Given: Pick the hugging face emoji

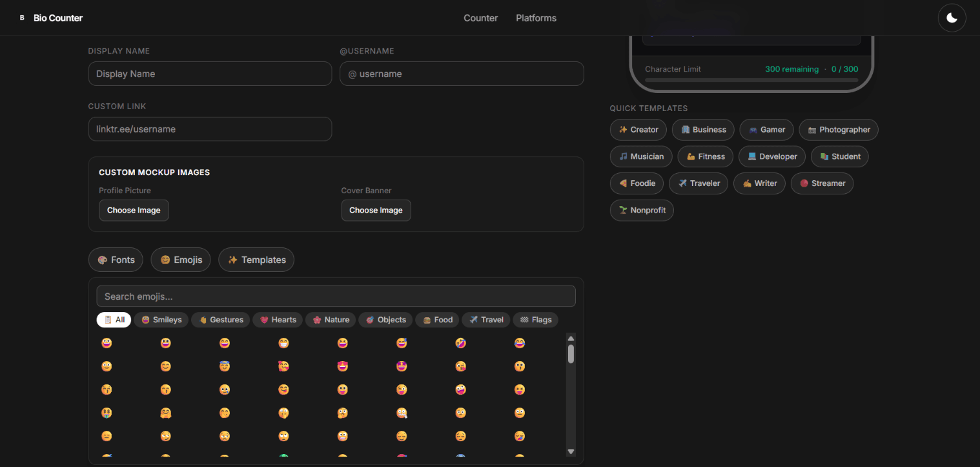Looking at the screenshot, I should [x=165, y=413].
